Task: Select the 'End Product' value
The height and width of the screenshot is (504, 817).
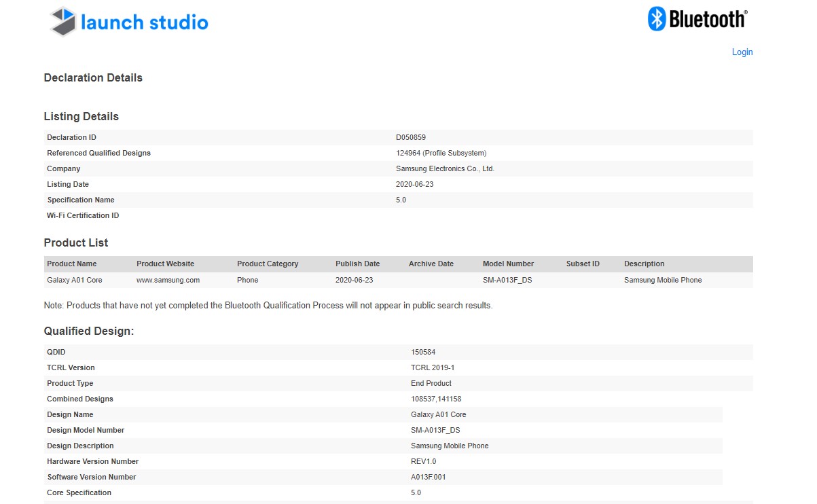Action: tap(431, 384)
